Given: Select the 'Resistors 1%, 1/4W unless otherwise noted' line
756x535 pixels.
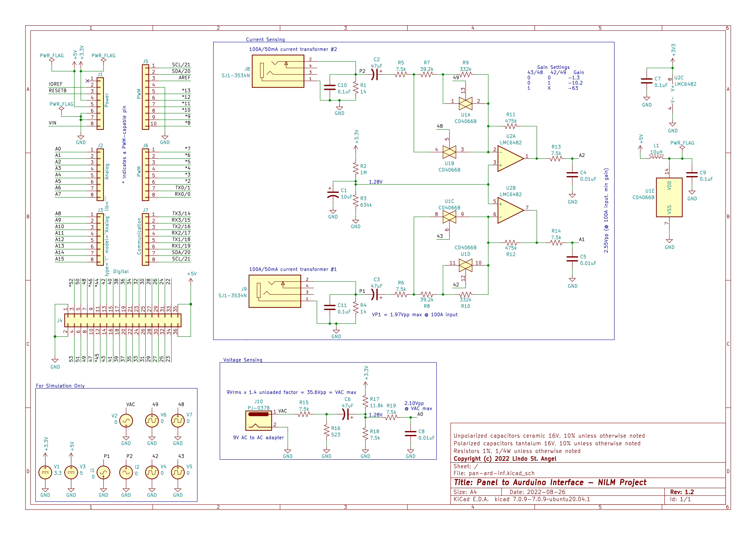Looking at the screenshot, I should click(517, 451).
